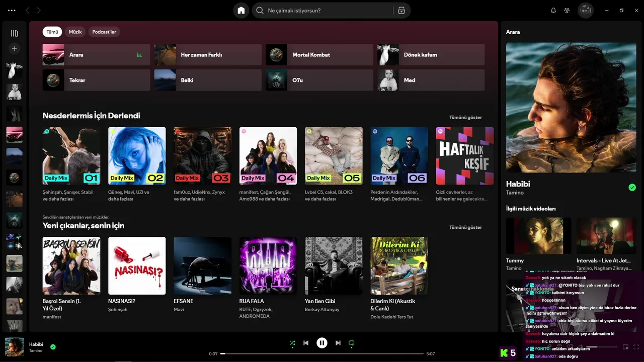
Task: Open the artist name Berkay Altunyay
Action: (x=322, y=310)
